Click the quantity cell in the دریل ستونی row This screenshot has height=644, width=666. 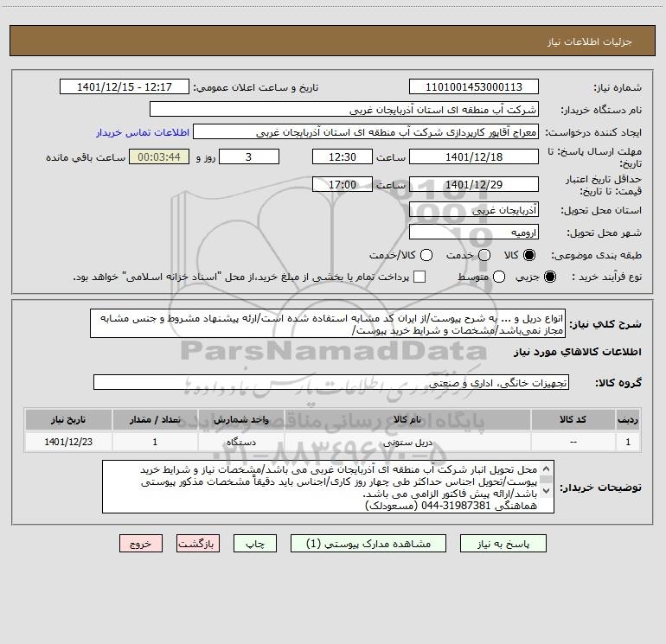155,442
